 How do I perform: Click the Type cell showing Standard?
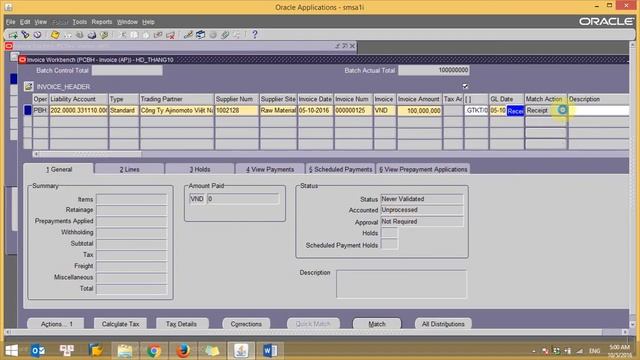[x=124, y=110]
